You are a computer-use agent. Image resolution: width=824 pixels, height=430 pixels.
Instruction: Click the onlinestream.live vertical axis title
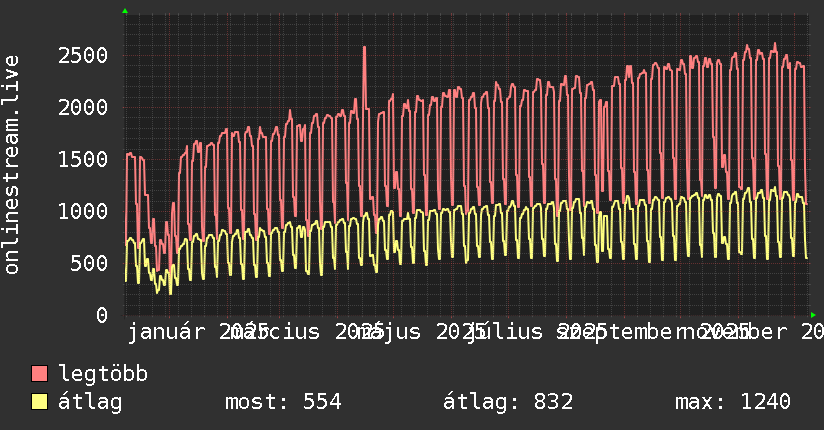11,165
